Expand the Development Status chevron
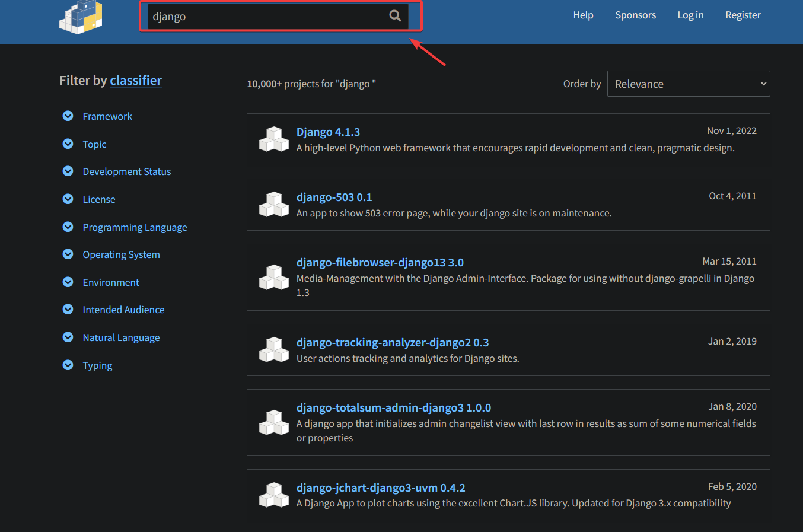The height and width of the screenshot is (532, 803). tap(68, 171)
